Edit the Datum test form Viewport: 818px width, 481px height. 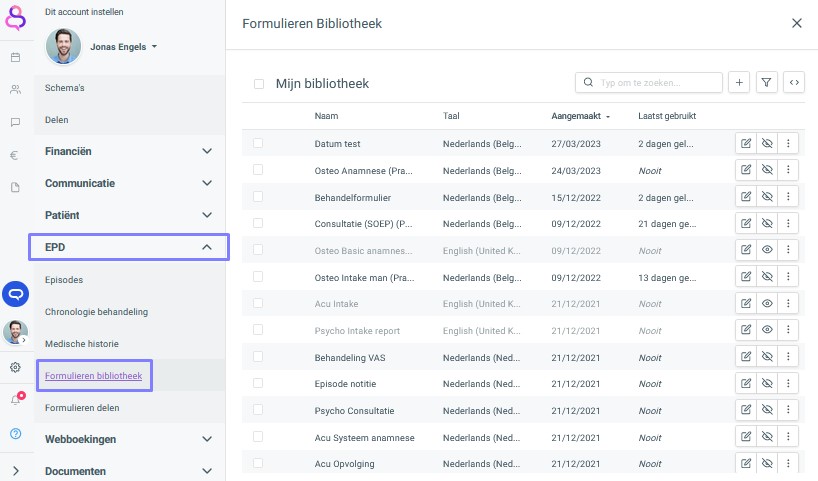(x=746, y=143)
